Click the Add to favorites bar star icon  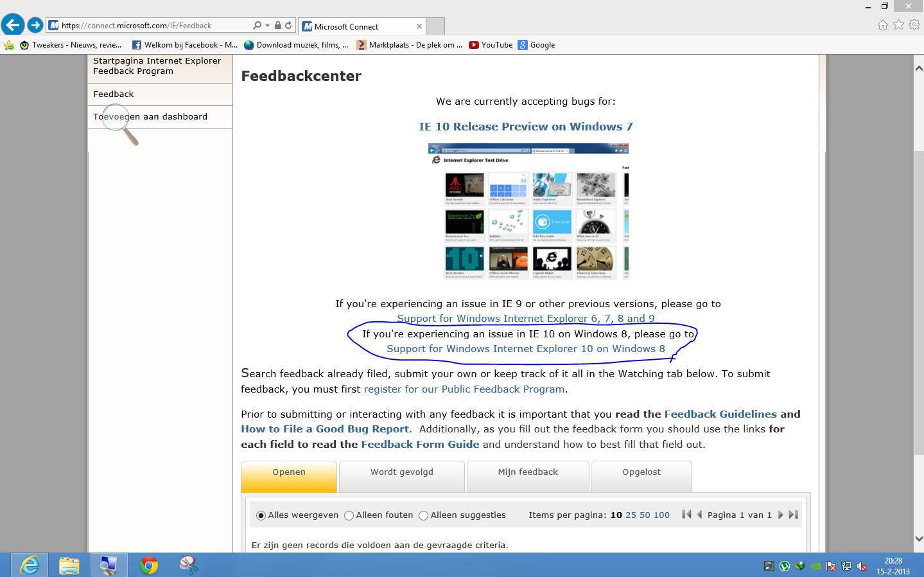point(9,45)
